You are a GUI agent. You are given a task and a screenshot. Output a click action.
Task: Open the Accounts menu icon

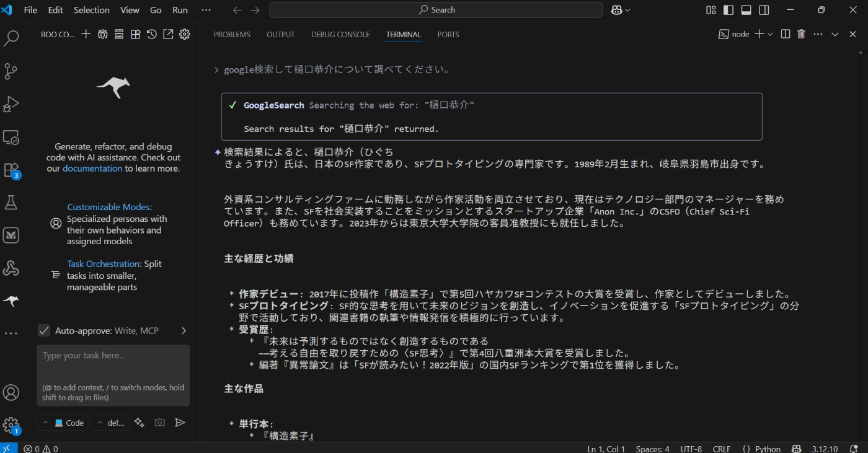(x=11, y=393)
